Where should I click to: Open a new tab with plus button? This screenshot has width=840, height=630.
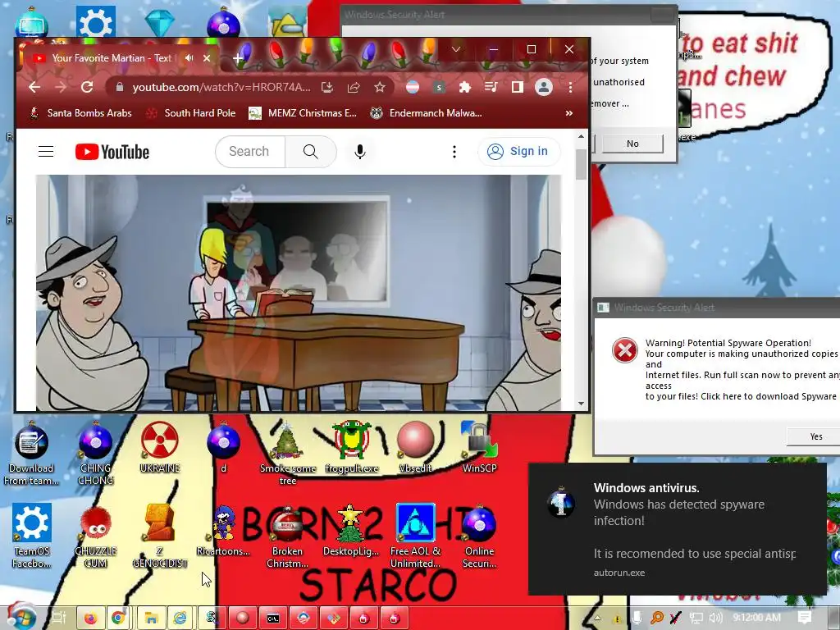pos(239,58)
